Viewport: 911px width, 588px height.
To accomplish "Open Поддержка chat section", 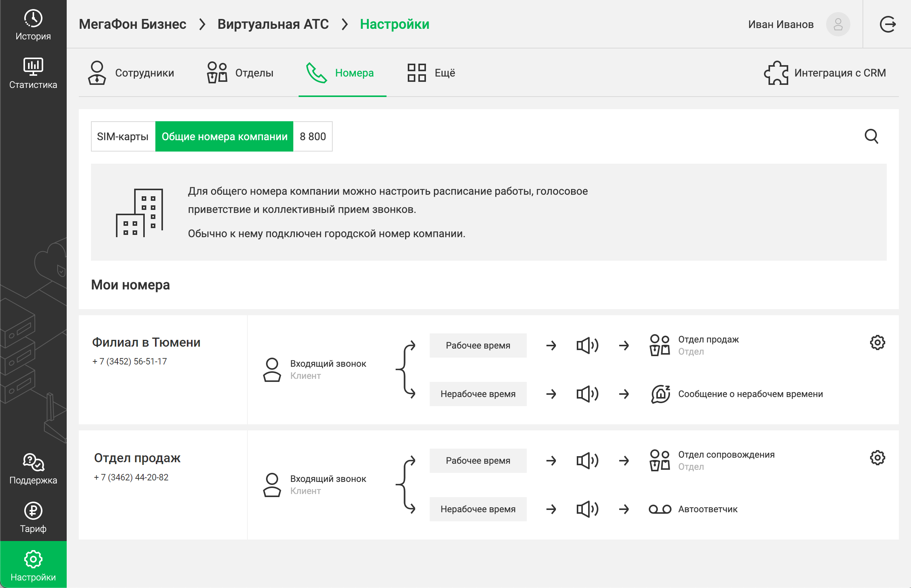I will tap(33, 469).
